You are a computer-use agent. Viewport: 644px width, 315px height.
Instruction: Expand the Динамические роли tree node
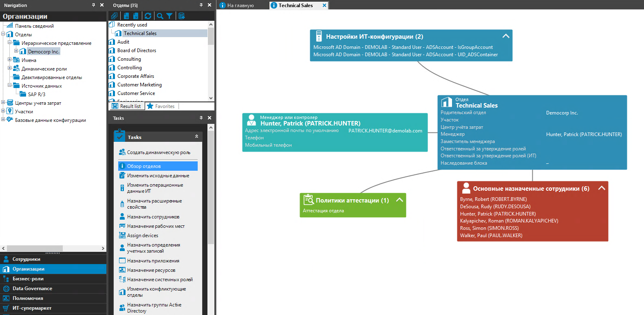click(10, 68)
